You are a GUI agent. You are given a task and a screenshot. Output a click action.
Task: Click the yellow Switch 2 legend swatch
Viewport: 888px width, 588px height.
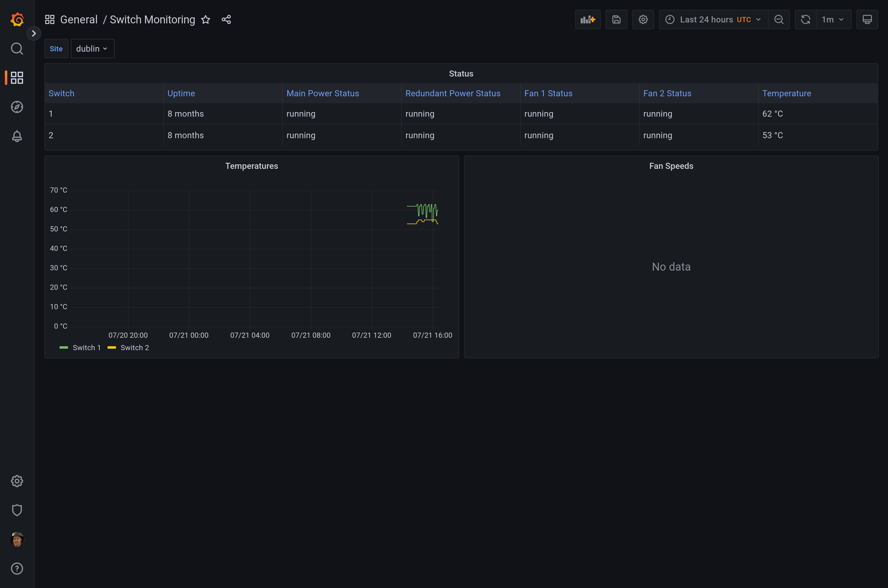[x=112, y=348]
